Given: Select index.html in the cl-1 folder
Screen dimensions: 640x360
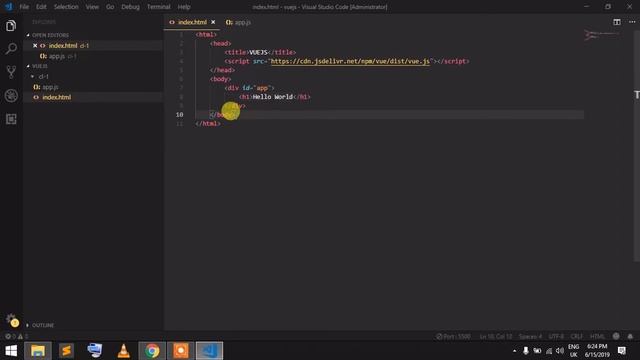Looking at the screenshot, I should pyautogui.click(x=56, y=97).
